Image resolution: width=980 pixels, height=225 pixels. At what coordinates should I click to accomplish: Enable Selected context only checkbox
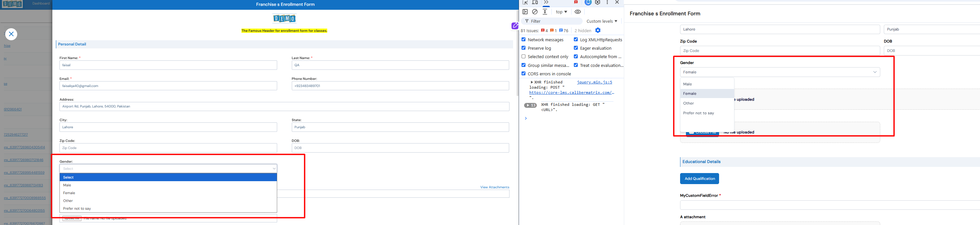point(523,56)
